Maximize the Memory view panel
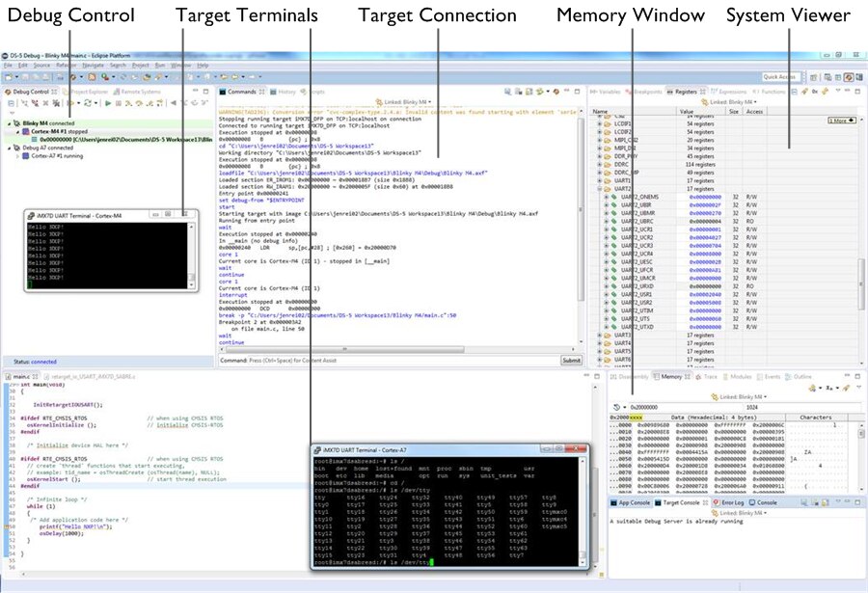 pyautogui.click(x=857, y=376)
